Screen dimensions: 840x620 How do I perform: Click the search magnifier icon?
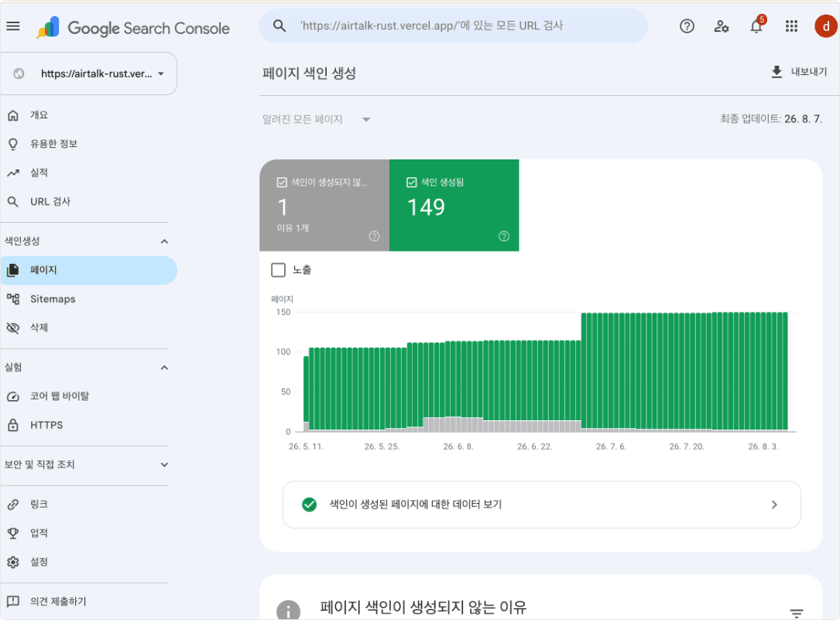click(279, 26)
